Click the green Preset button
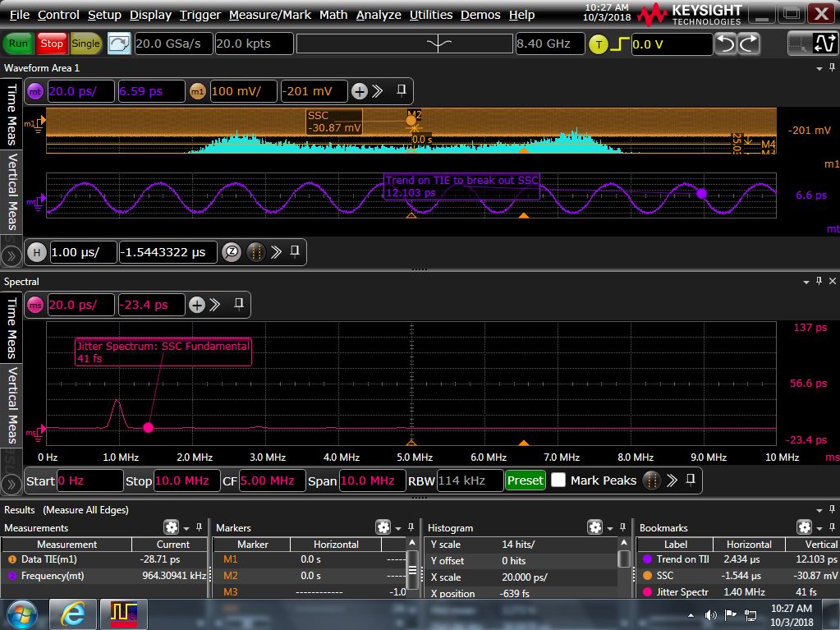Screen dimensions: 840x630 click(x=526, y=481)
